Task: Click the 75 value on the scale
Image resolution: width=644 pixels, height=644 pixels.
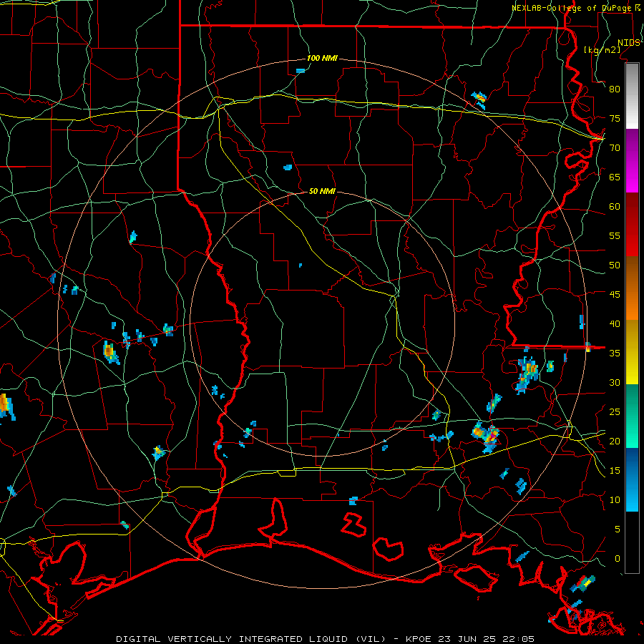Action: click(615, 118)
